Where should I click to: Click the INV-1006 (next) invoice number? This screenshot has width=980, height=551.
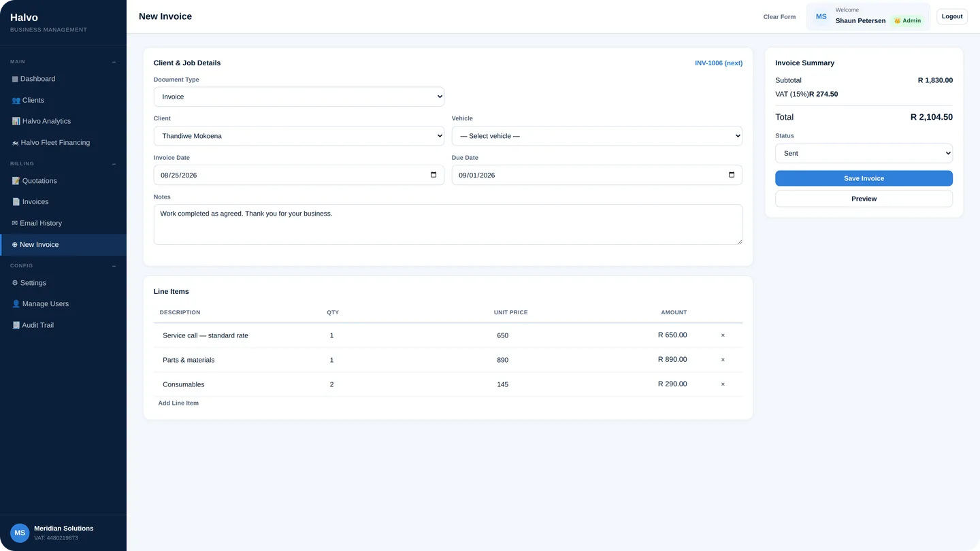tap(719, 63)
